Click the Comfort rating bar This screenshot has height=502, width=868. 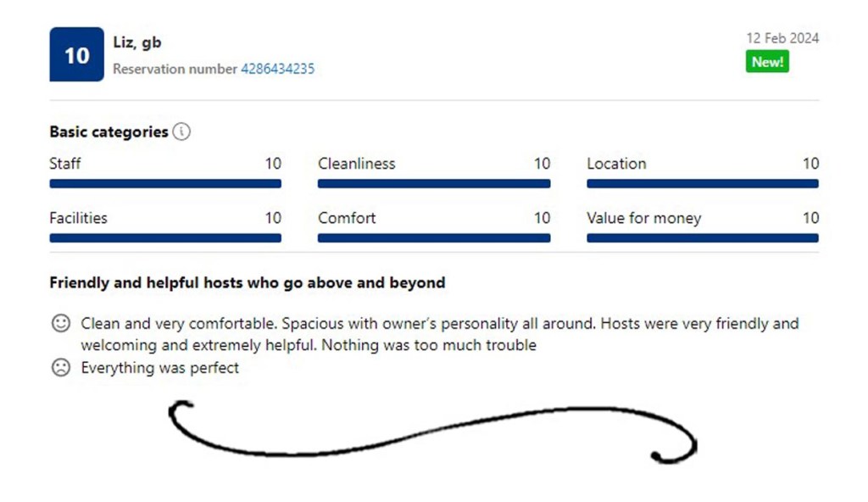click(x=434, y=238)
